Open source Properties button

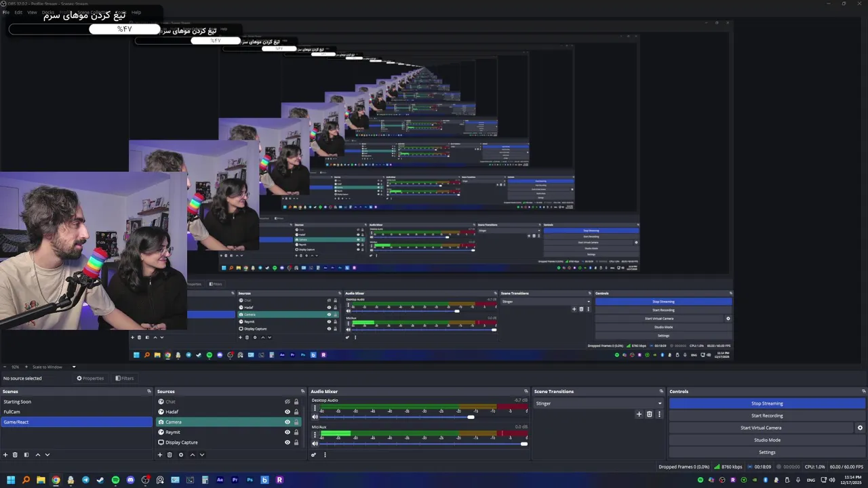pos(90,378)
